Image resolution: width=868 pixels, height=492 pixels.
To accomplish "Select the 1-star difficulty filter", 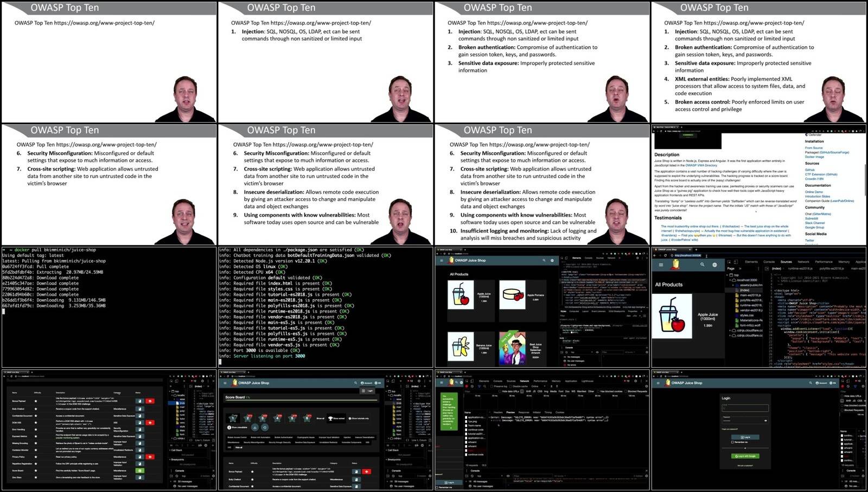I will pyautogui.click(x=233, y=418).
